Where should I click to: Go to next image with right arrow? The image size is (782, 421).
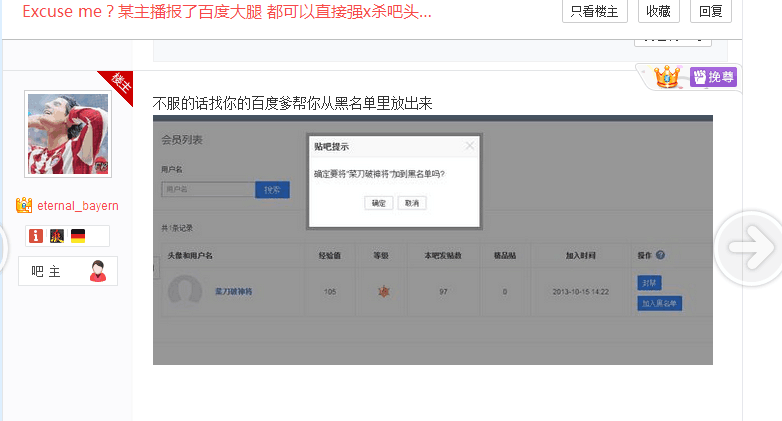751,248
